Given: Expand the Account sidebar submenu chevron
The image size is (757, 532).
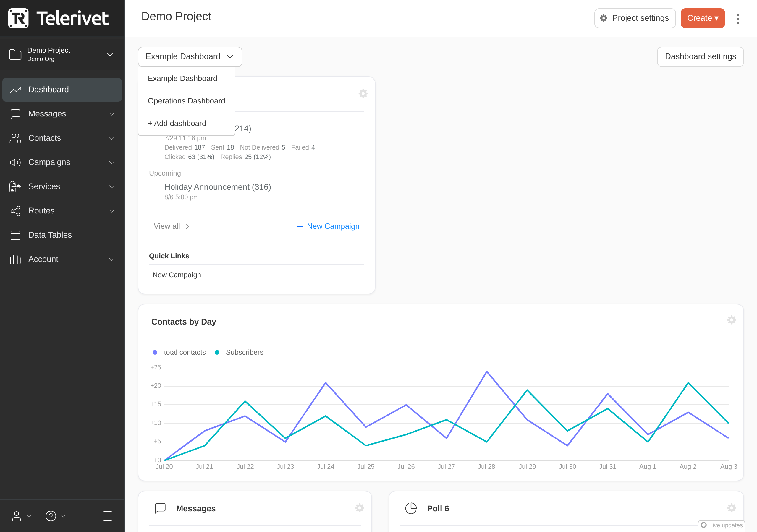Looking at the screenshot, I should click(112, 259).
